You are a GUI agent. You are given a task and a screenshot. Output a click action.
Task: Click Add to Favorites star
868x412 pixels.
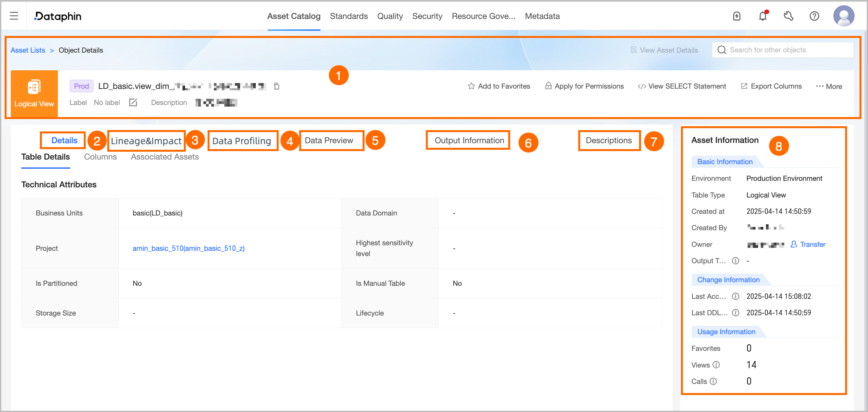coord(499,86)
